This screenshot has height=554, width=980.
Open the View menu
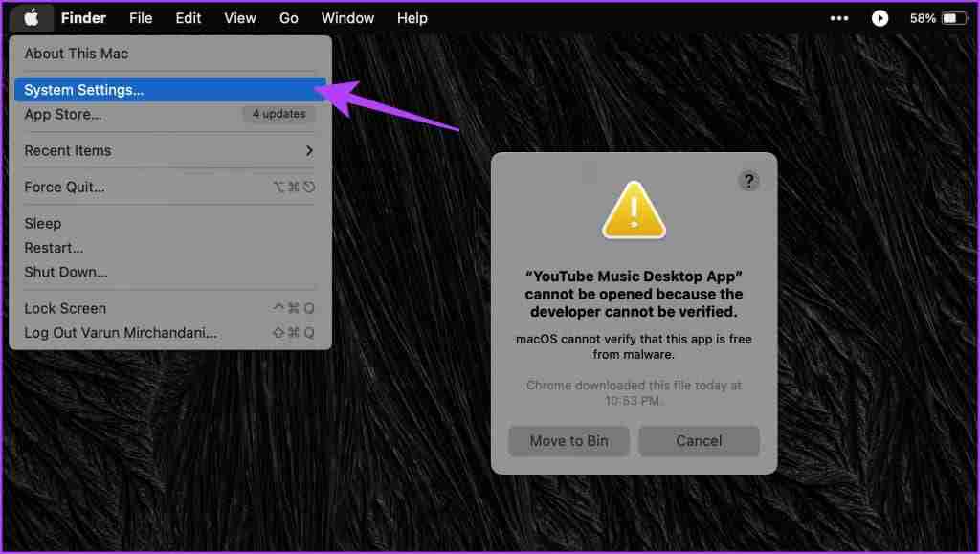(240, 19)
